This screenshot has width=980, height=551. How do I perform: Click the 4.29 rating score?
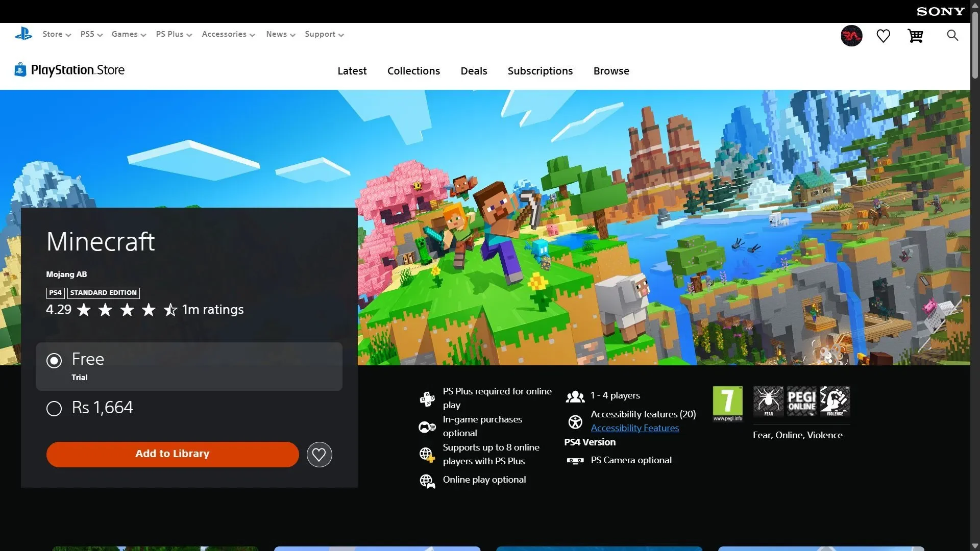[x=59, y=310]
